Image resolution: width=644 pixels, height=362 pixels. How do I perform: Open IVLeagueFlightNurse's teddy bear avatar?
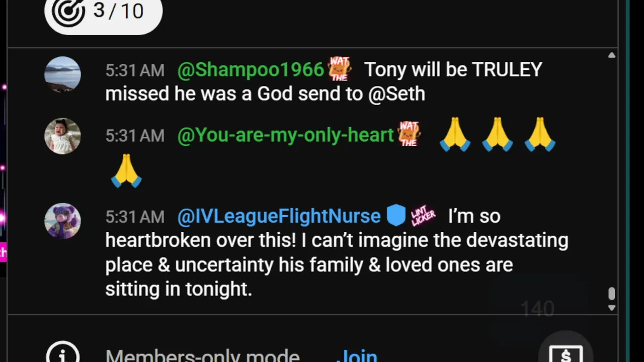(62, 221)
